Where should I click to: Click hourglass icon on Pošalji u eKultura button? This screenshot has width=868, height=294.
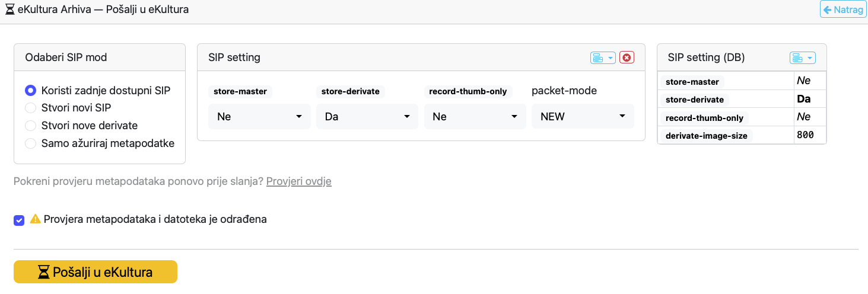pos(44,272)
